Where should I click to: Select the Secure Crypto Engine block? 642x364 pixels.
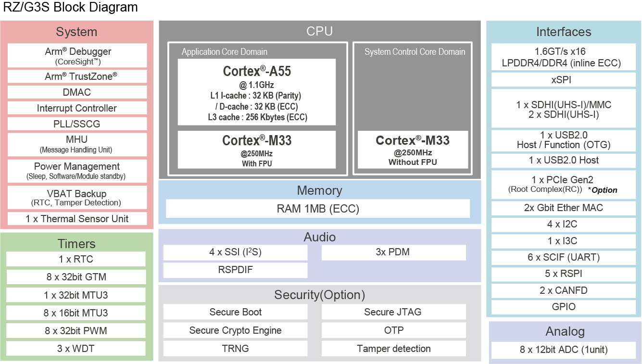pyautogui.click(x=235, y=330)
